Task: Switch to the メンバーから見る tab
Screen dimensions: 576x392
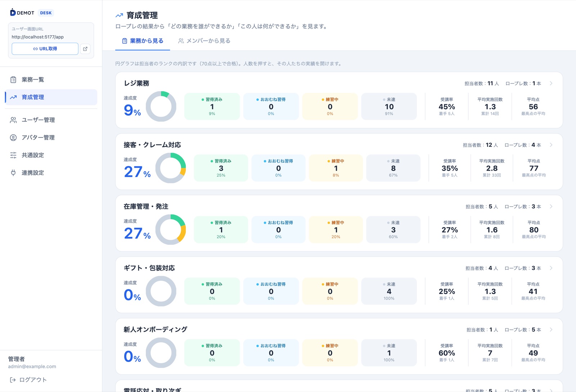Action: [204, 41]
